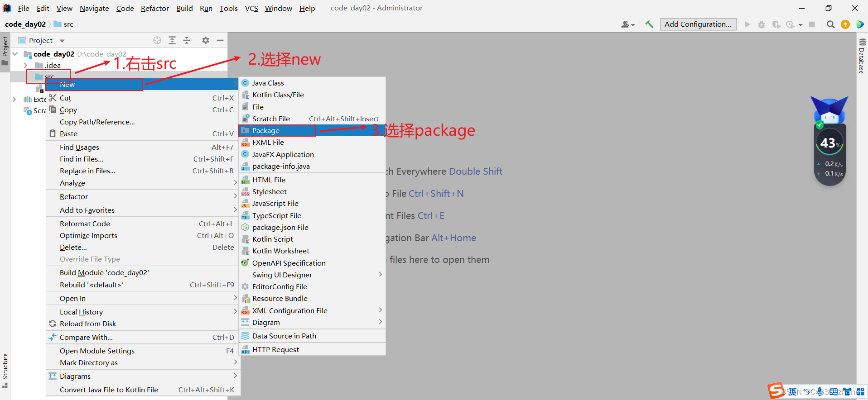The width and height of the screenshot is (868, 400).
Task: Click code_day02 breadcrumb in the navigation bar
Action: tap(25, 24)
